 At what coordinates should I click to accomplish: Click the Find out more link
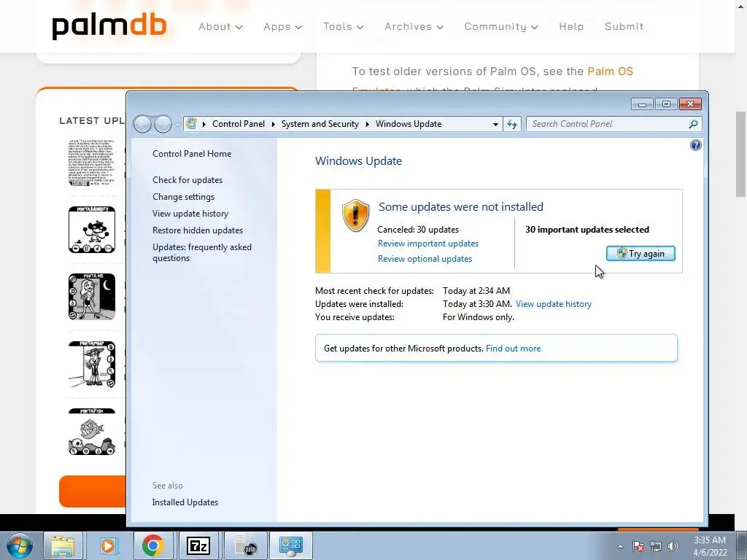513,348
